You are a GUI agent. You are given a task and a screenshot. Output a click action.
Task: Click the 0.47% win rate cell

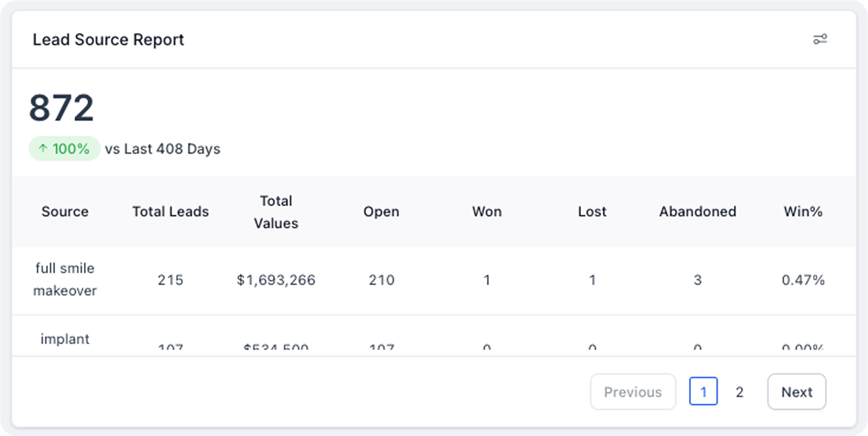803,280
